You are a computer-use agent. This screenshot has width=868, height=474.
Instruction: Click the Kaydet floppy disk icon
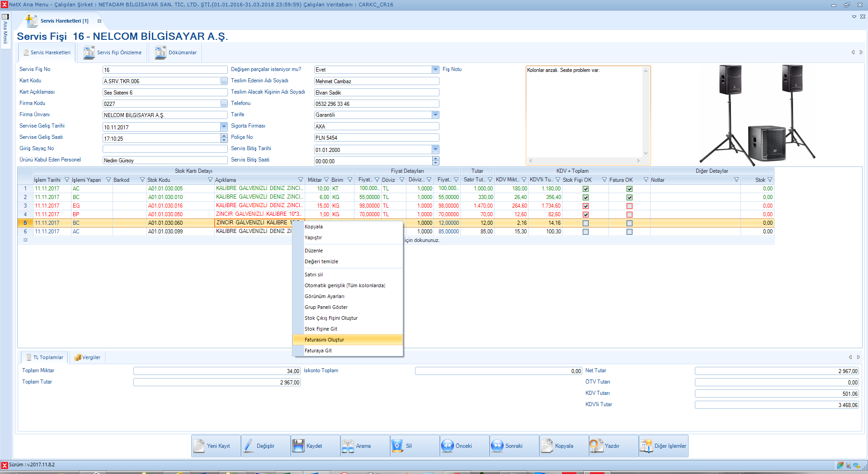coord(298,446)
